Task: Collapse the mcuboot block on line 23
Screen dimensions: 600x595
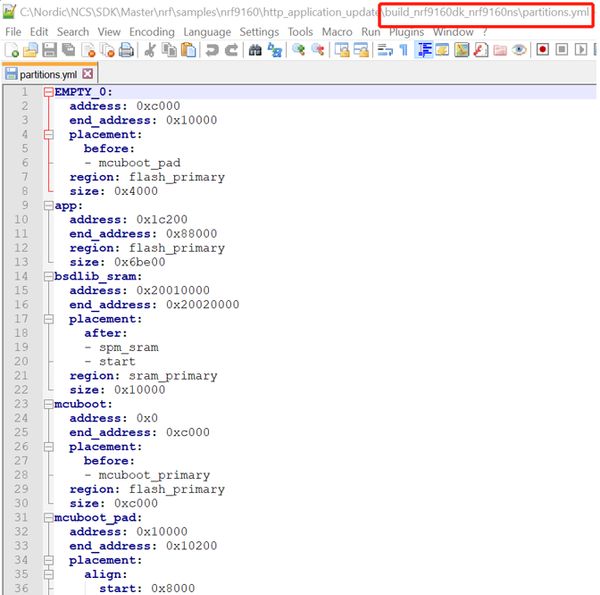Action: pos(49,404)
